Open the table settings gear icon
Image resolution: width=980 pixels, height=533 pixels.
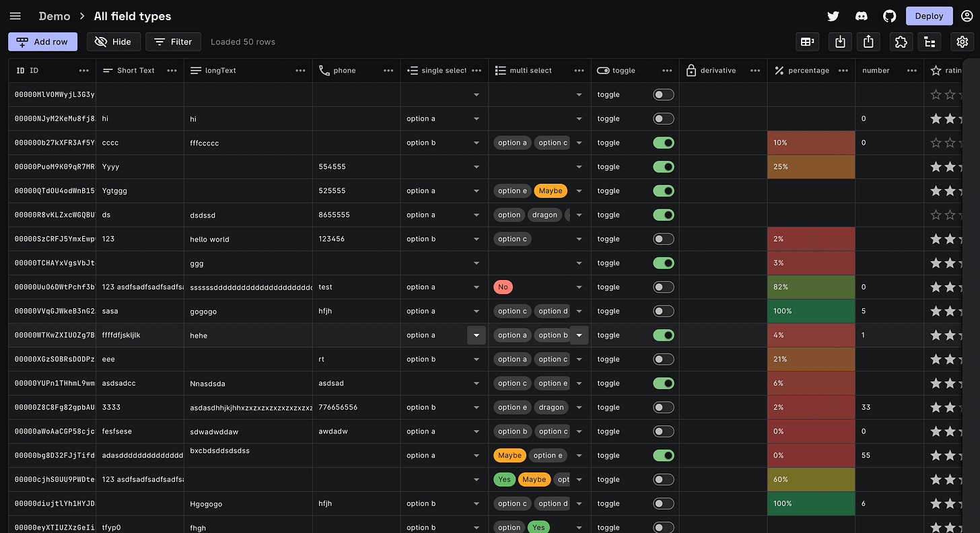[963, 42]
